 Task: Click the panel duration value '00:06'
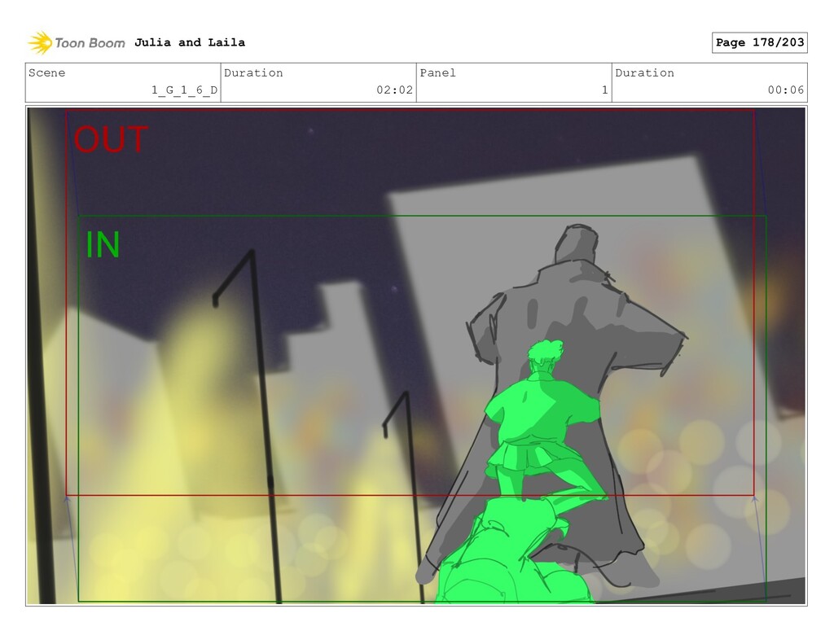(786, 90)
